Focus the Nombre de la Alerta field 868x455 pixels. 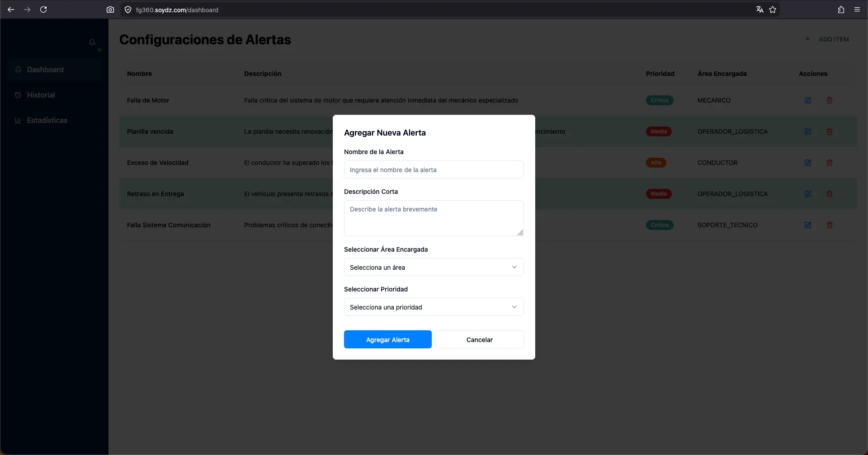[434, 169]
